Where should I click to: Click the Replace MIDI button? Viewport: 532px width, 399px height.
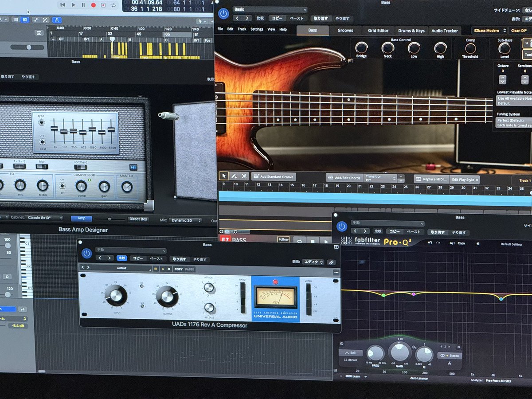pyautogui.click(x=431, y=179)
